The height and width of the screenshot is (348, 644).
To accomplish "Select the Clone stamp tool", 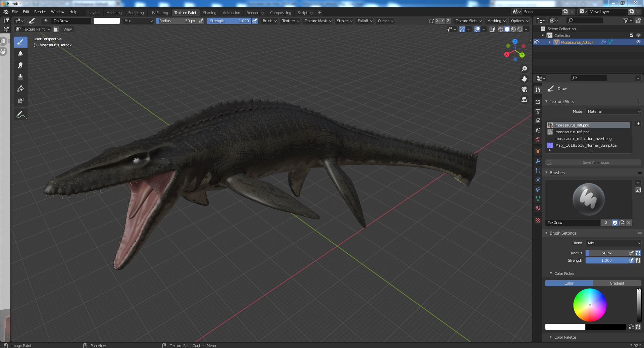I will (20, 77).
